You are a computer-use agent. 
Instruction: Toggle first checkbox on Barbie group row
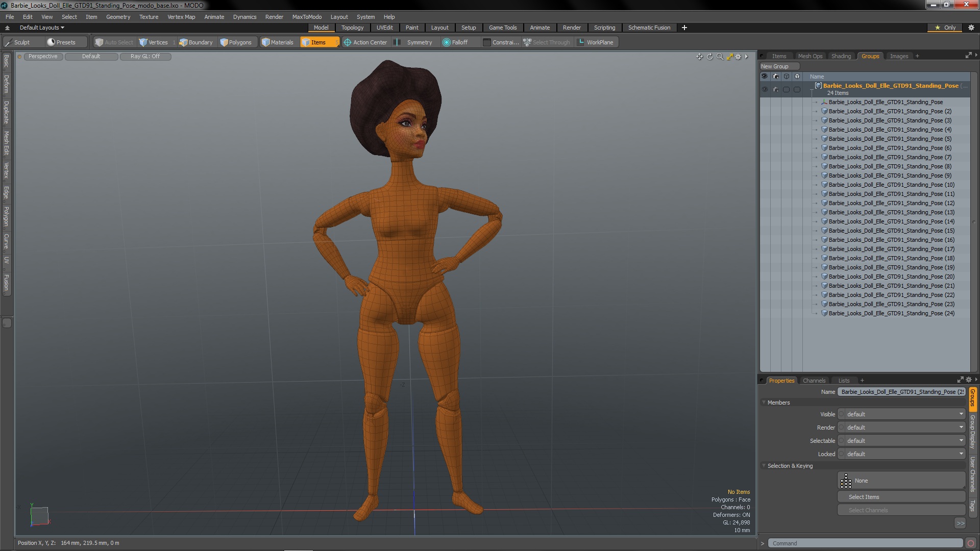click(x=787, y=90)
